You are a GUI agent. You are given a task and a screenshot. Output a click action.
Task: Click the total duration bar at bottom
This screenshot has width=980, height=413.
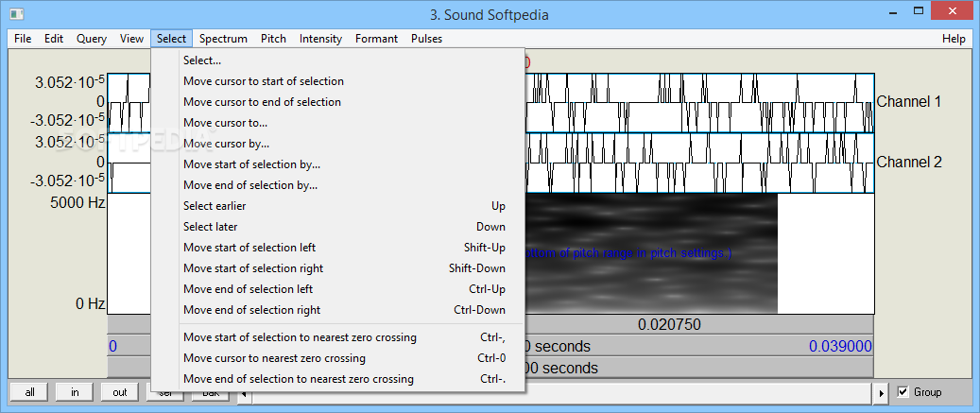point(698,368)
